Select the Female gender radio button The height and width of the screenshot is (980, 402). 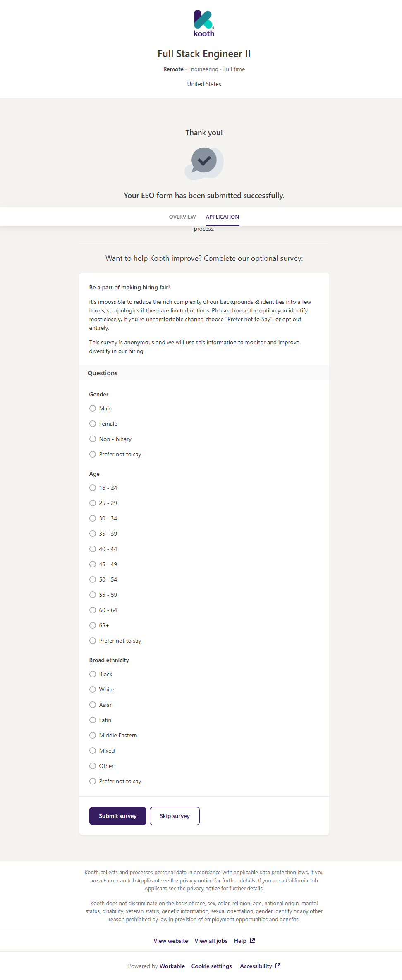pyautogui.click(x=93, y=424)
